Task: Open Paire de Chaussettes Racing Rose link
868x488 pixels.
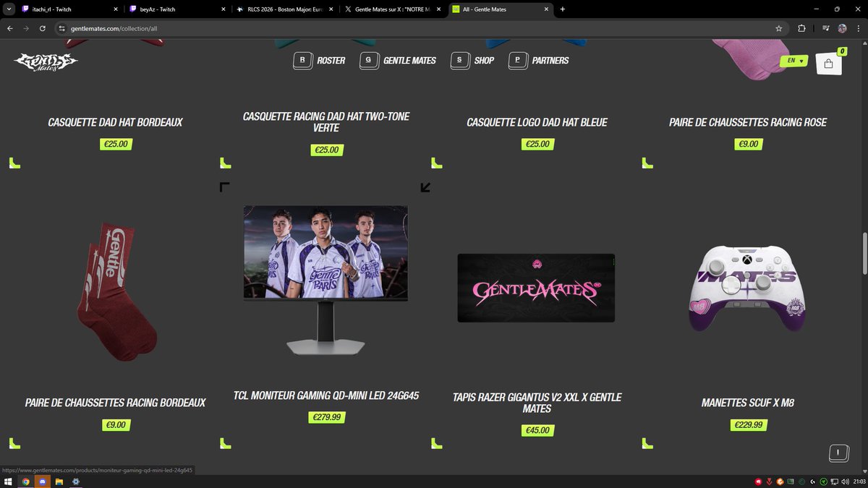Action: [x=748, y=122]
